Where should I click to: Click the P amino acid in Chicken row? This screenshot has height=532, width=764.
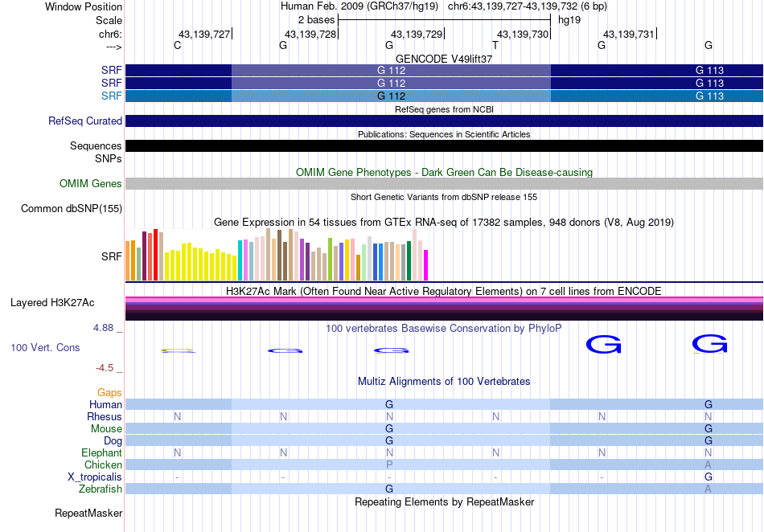[389, 464]
